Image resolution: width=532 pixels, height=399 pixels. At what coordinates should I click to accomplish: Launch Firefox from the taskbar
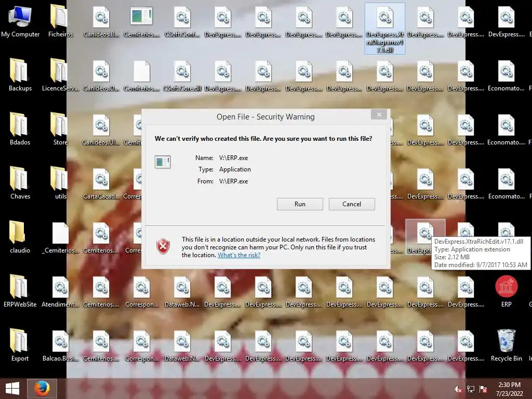point(42,389)
